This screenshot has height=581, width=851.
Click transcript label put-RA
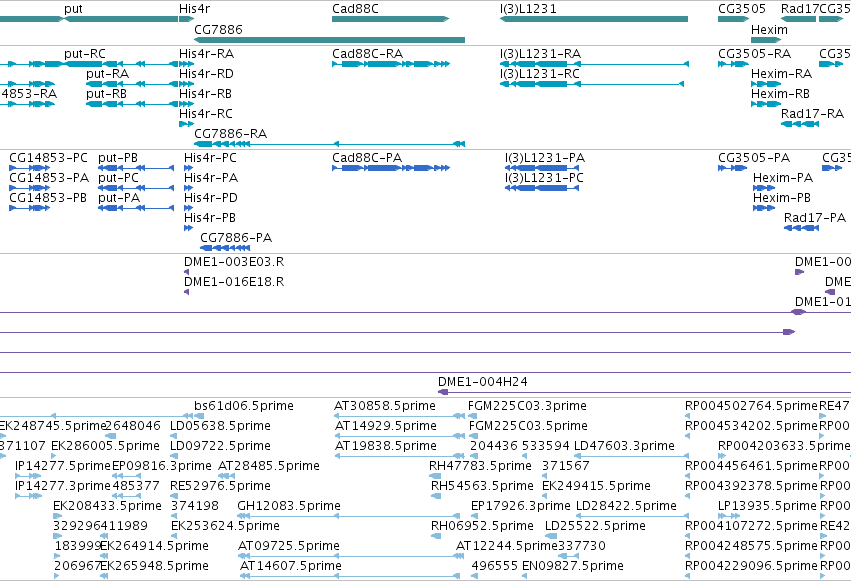(107, 74)
